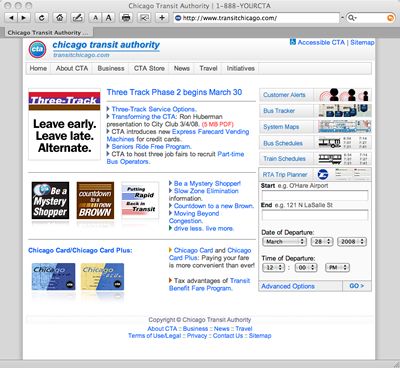Open the address bar history dropdown arrow
This screenshot has height=368, width=400.
click(x=342, y=18)
